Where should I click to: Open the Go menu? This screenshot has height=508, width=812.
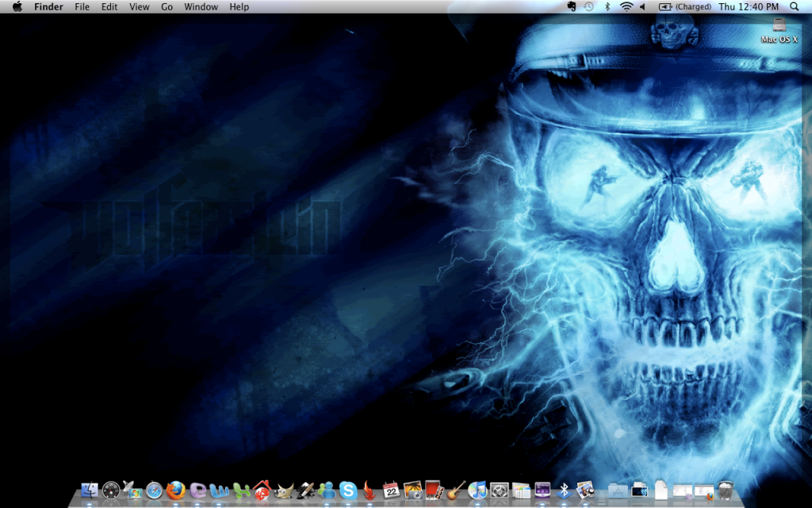(x=167, y=6)
